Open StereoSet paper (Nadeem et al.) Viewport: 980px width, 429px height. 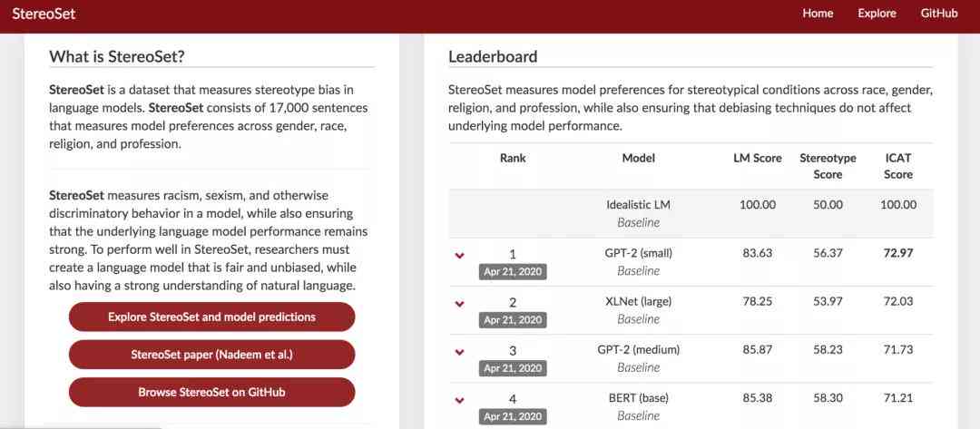pos(211,355)
